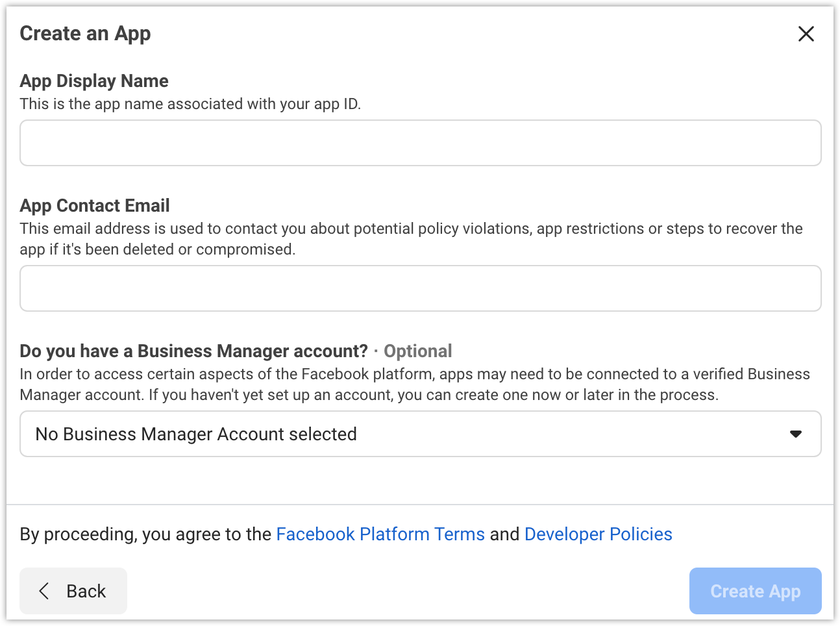Open the Facebook Platform Terms link
Viewport: 840px width, 626px height.
[x=380, y=534]
